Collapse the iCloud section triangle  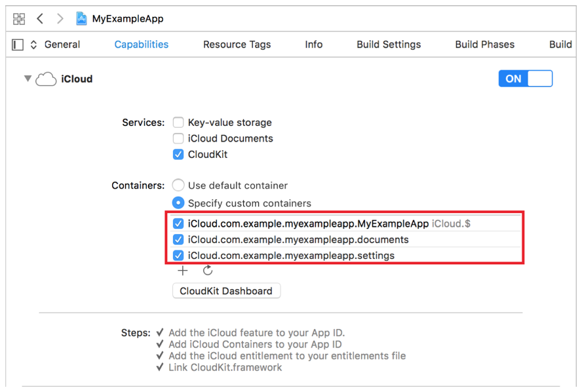[28, 79]
